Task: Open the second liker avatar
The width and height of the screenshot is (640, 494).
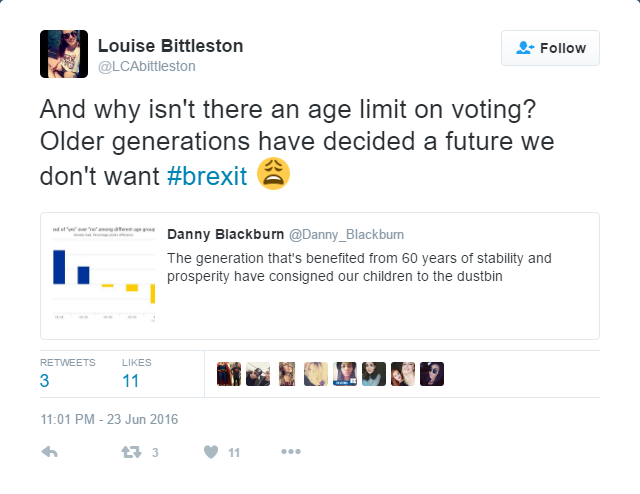Action: coord(258,374)
